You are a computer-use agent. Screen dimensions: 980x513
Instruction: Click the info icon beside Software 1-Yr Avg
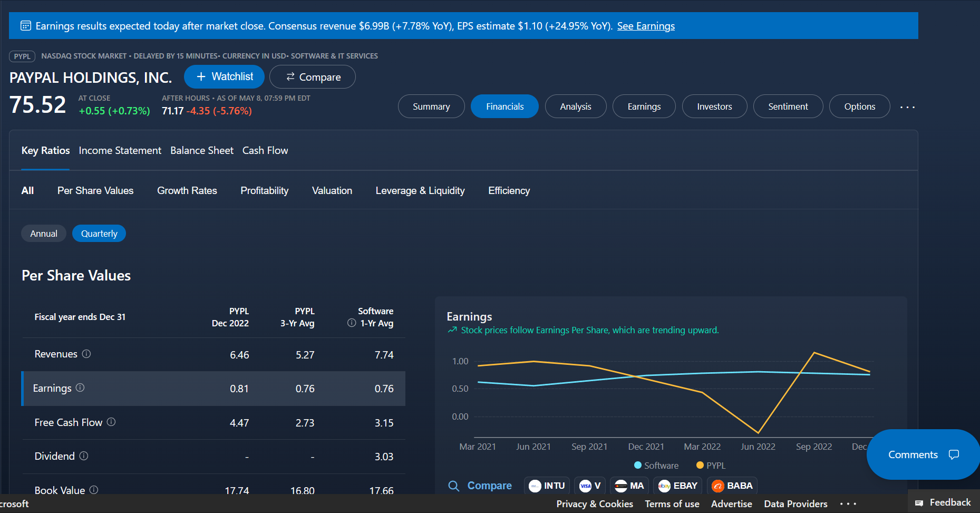[x=352, y=323]
